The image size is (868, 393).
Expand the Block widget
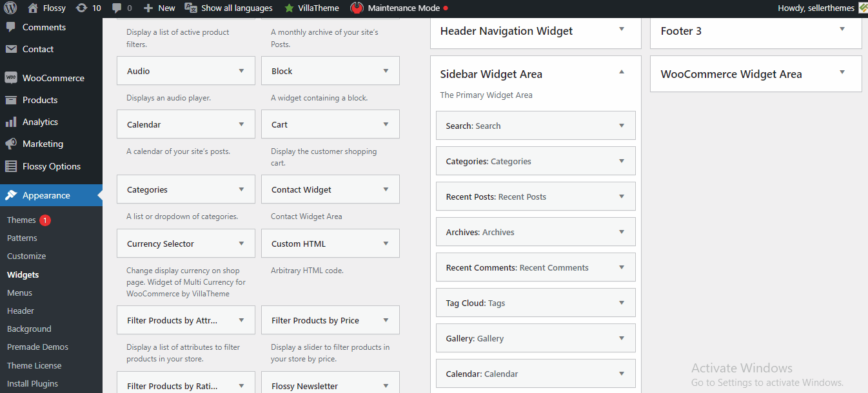point(386,71)
